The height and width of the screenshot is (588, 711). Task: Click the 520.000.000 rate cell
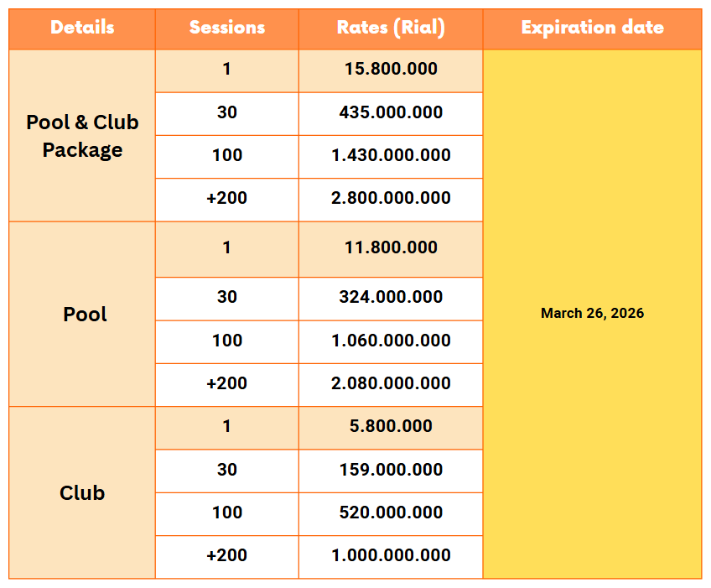[391, 513]
